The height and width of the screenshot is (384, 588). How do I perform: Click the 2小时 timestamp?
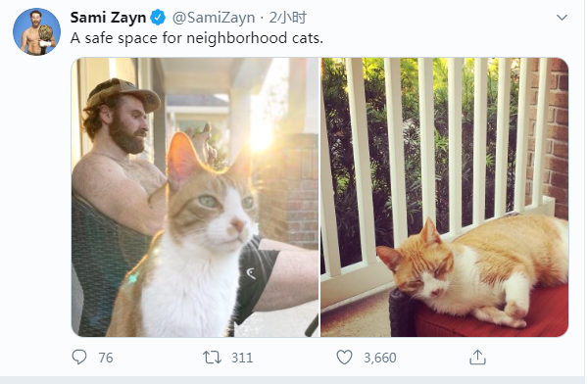(x=287, y=18)
